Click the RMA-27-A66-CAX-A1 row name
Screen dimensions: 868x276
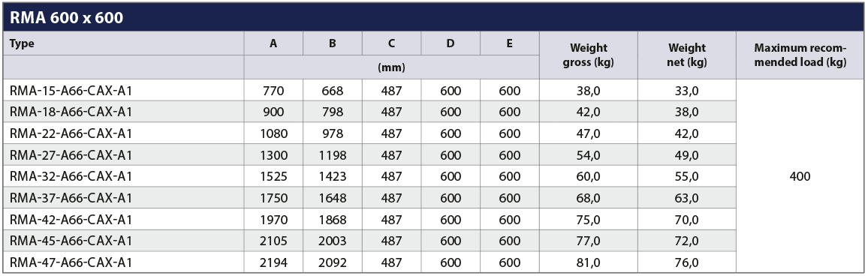click(71, 155)
